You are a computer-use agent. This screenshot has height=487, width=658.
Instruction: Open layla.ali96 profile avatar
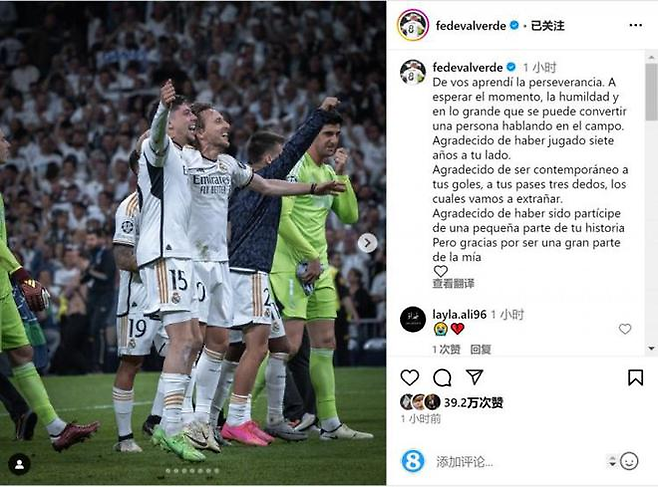tap(413, 319)
